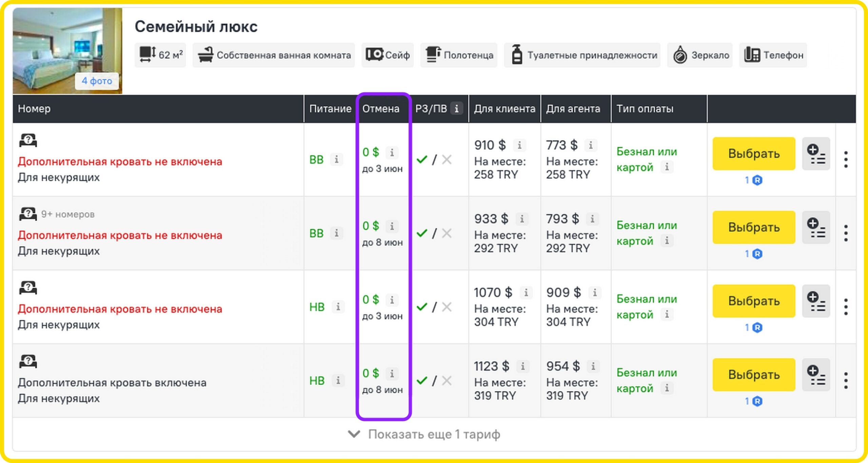Click the Для клиента column header
868x463 pixels.
click(x=504, y=109)
